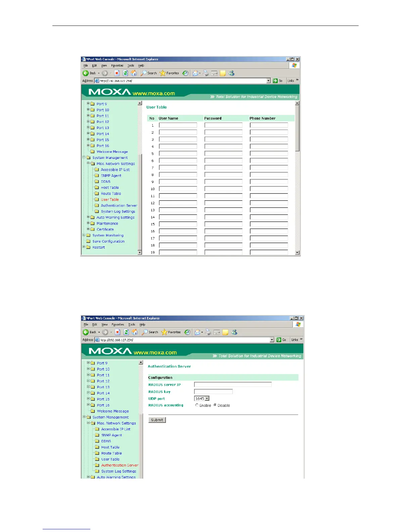411x532 pixels.
Task: Click the Favorites star in User Table window toolbar
Action: (x=163, y=73)
